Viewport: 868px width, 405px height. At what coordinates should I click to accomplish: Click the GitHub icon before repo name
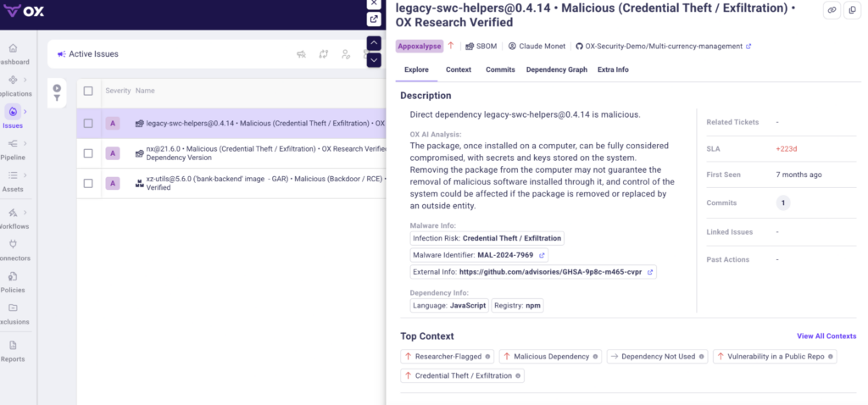580,47
